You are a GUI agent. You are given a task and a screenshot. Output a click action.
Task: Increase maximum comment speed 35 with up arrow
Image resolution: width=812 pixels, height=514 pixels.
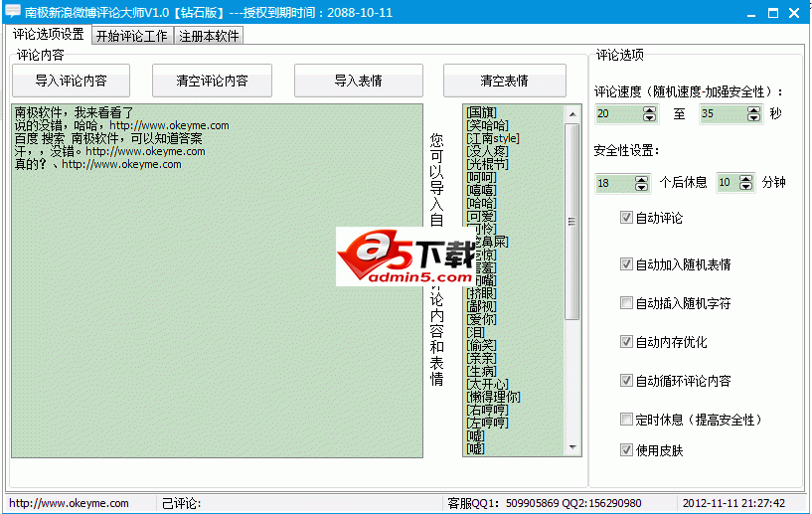(754, 109)
